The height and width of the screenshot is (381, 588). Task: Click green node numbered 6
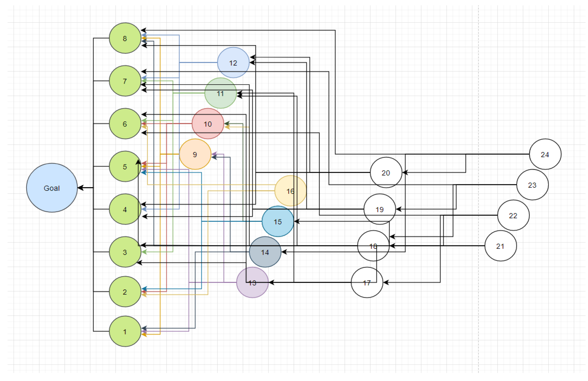pos(125,124)
